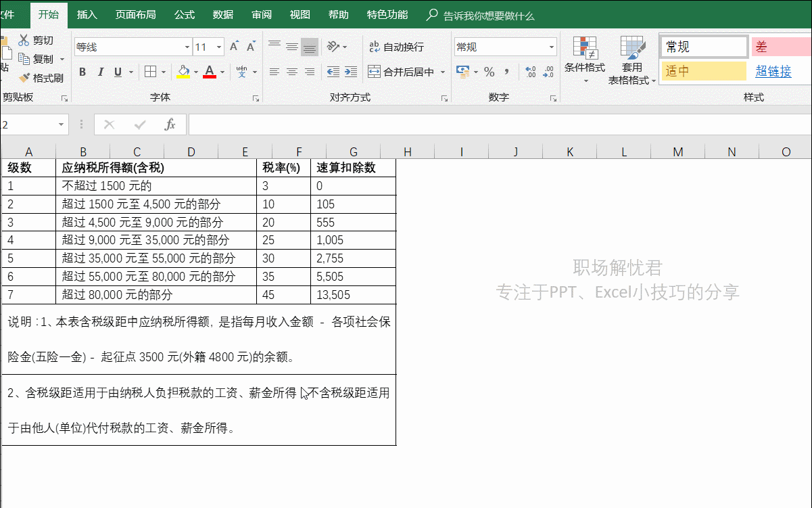The image size is (812, 508).
Task: Click the yellow fill color bucket
Action: (183, 72)
